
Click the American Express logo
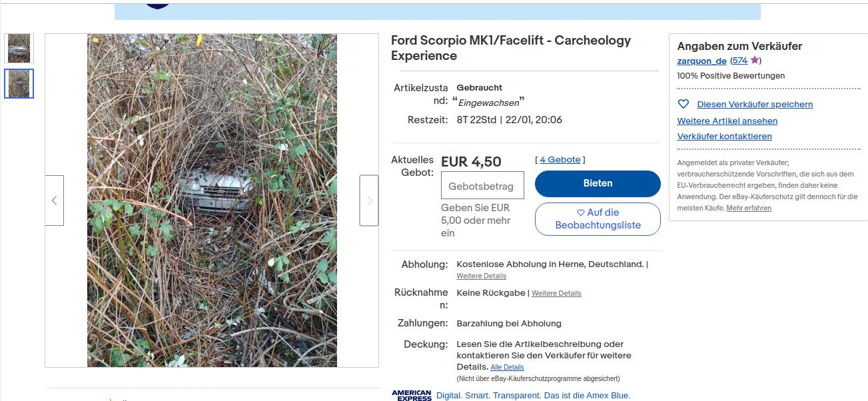411,395
